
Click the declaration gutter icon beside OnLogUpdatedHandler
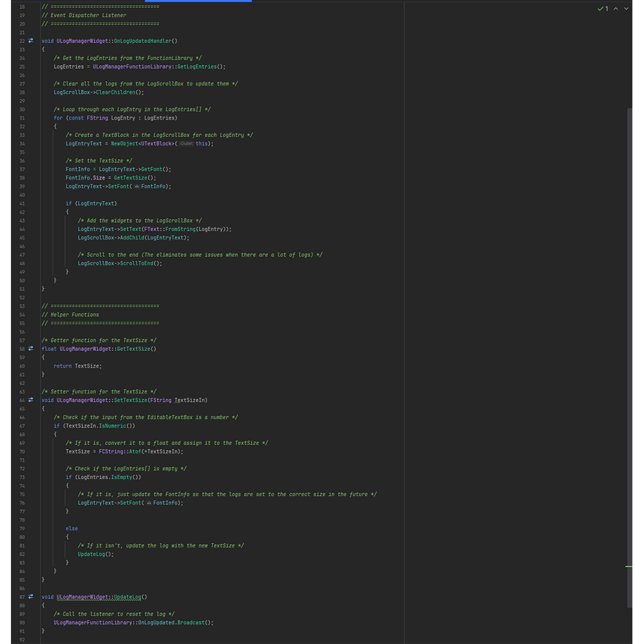coord(30,41)
